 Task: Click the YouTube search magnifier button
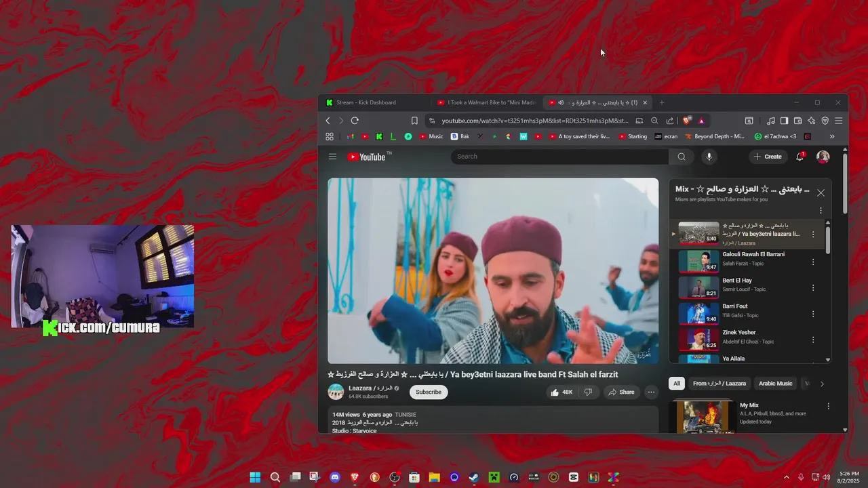pos(682,157)
